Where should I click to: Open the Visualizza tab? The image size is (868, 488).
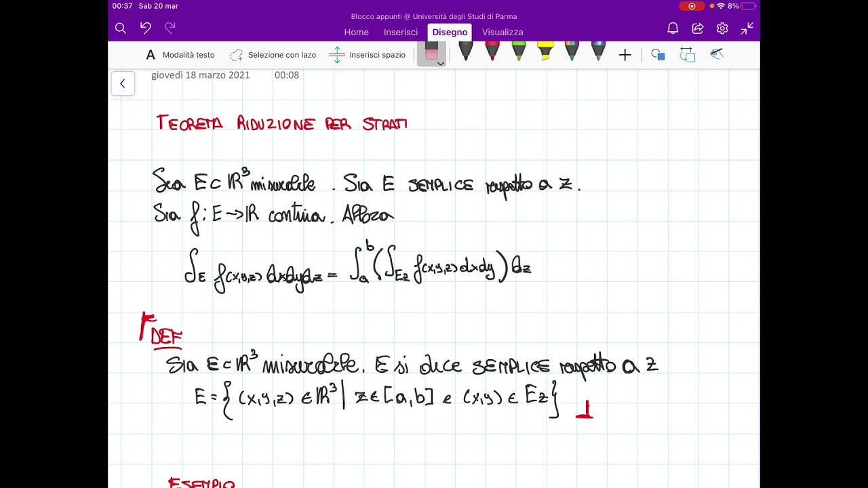[502, 32]
